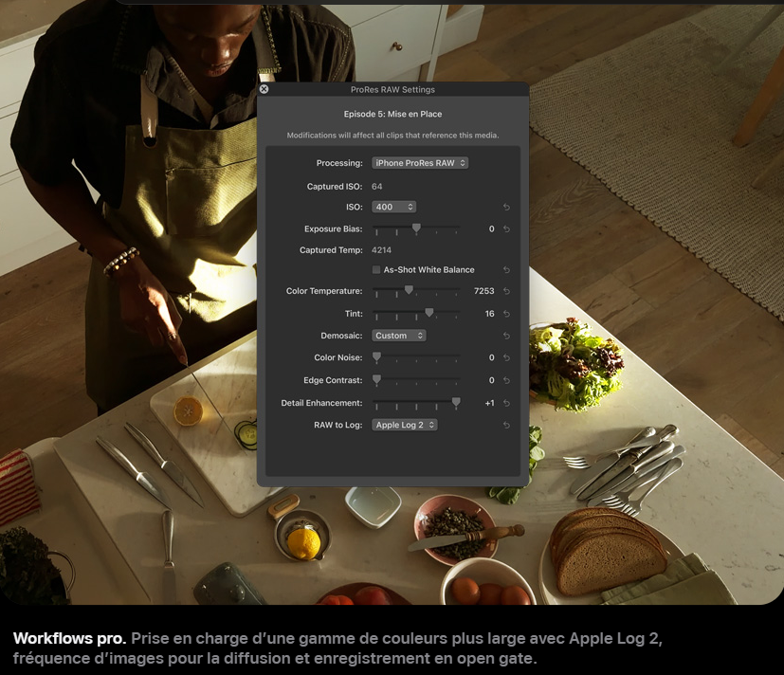The height and width of the screenshot is (675, 784).
Task: Click the Captured ISO value 64
Action: [377, 187]
